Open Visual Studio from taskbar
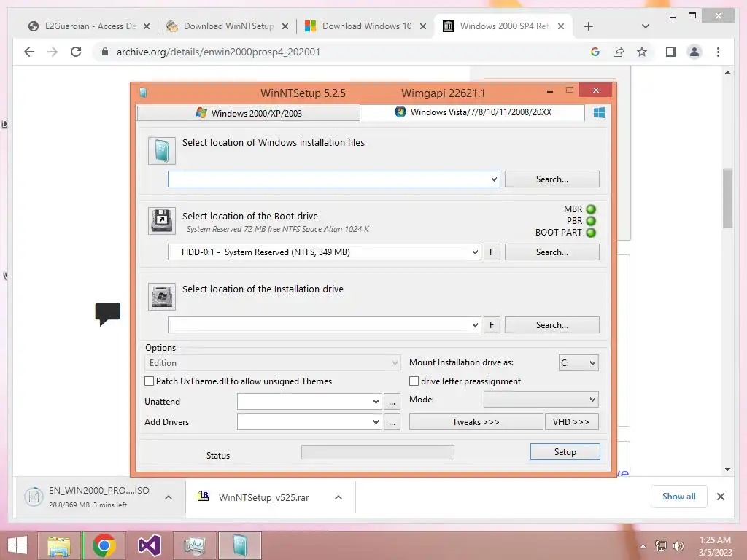747x560 pixels. click(149, 545)
